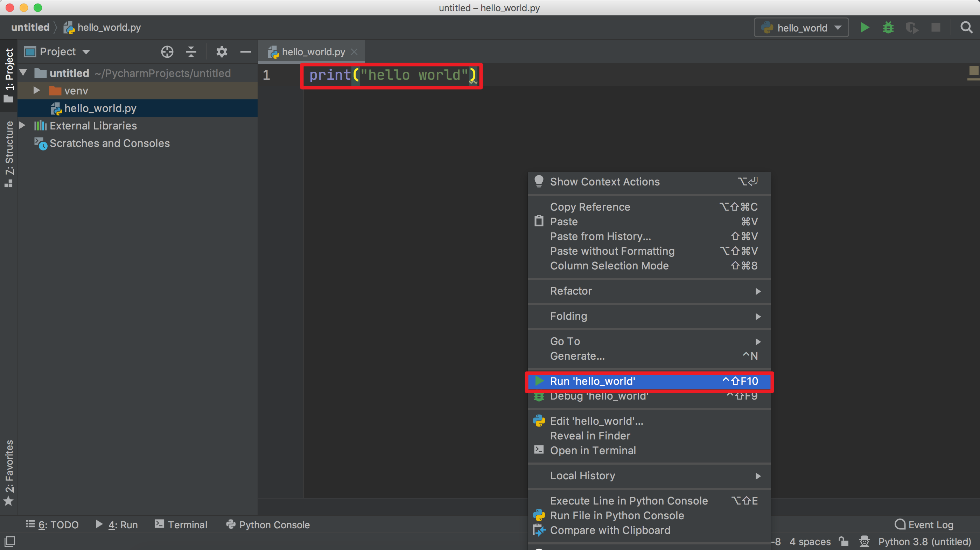This screenshot has height=550, width=980.
Task: Open Project panel settings gear
Action: click(x=222, y=52)
